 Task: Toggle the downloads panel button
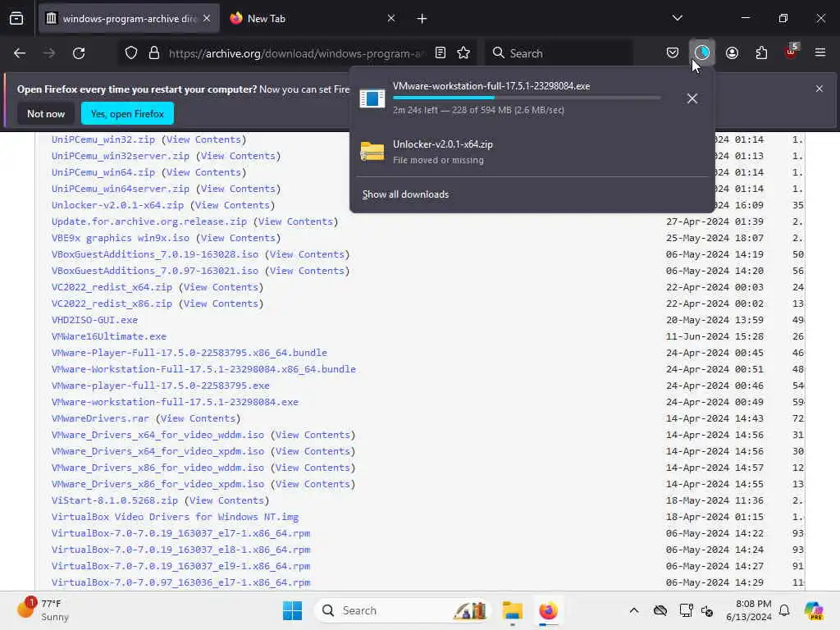[x=702, y=52]
